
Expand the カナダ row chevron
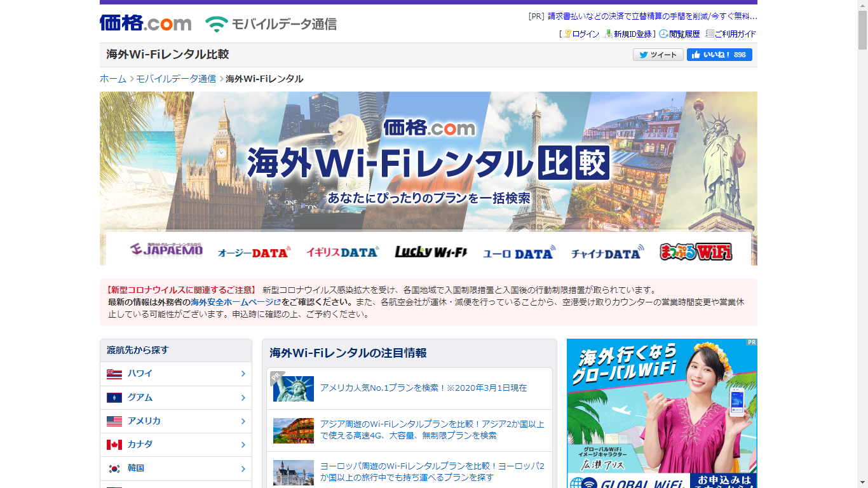coord(243,445)
